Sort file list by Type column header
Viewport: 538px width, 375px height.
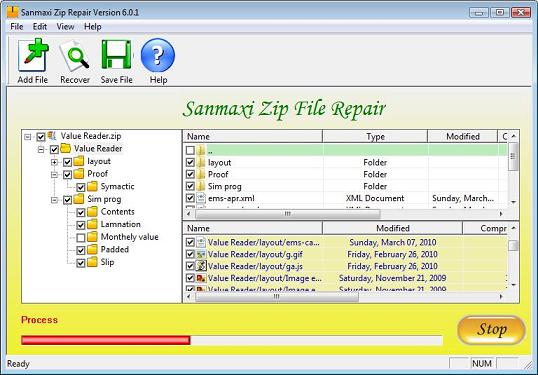(x=375, y=136)
